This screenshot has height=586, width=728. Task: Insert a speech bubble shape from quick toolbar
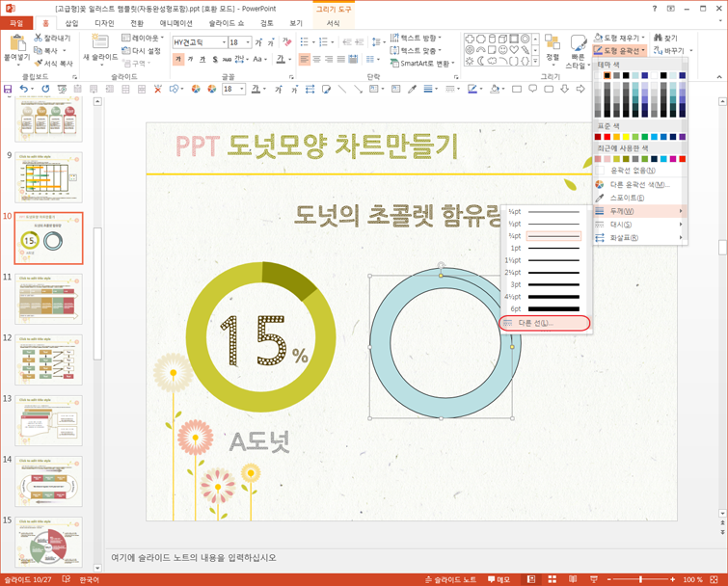tap(533, 89)
